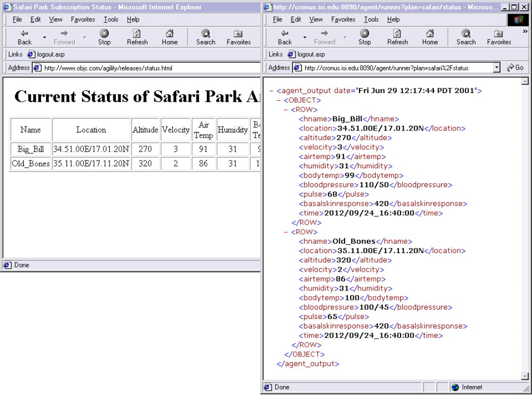This screenshot has width=532, height=399.
Task: Collapse the Big_Bill ROW node
Action: [x=286, y=110]
